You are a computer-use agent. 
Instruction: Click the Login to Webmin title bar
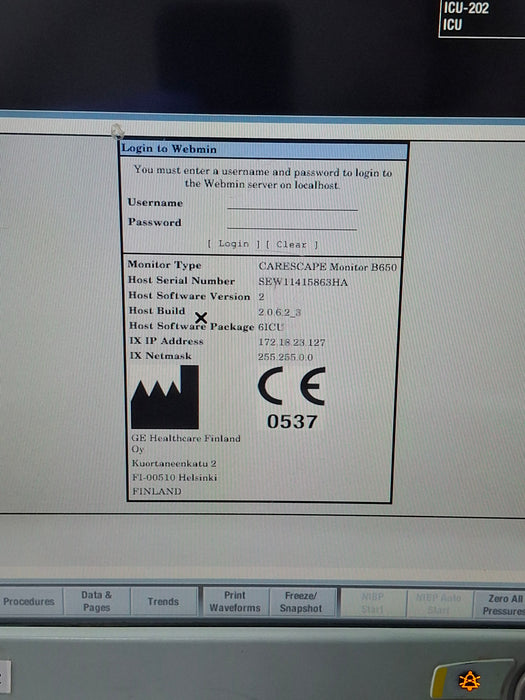pyautogui.click(x=264, y=149)
